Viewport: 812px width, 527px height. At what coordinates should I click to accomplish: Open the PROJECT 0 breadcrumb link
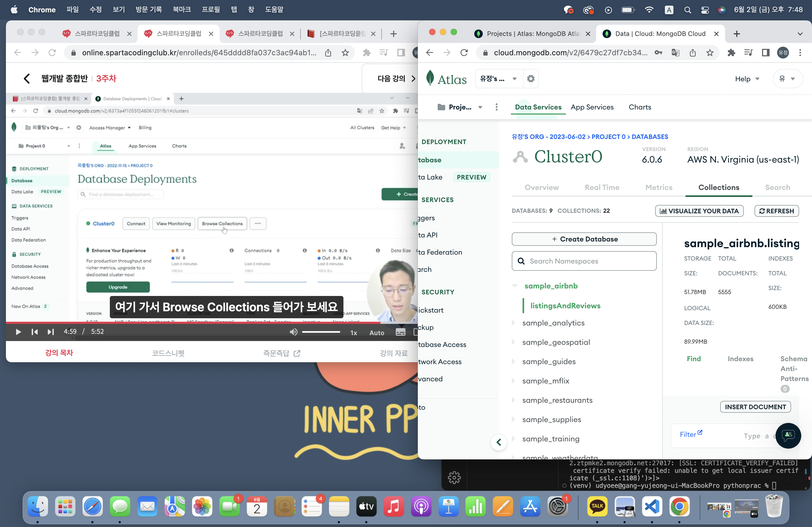coord(608,137)
